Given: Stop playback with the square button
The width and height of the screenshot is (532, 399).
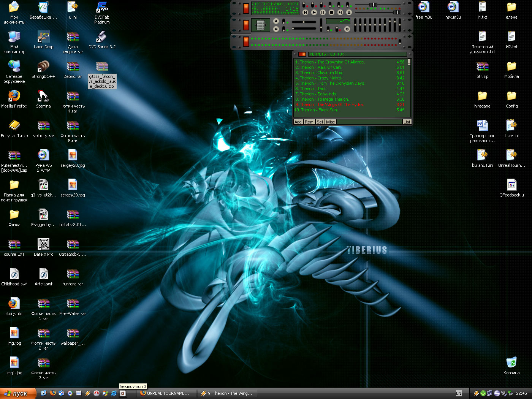Looking at the screenshot, I should pos(331,13).
